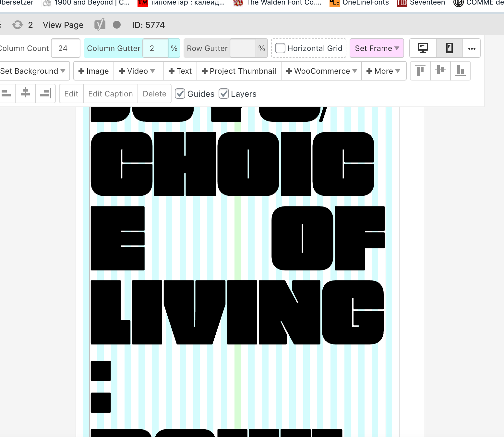This screenshot has height=437, width=504.
Task: Open the three-dots options menu
Action: click(472, 48)
